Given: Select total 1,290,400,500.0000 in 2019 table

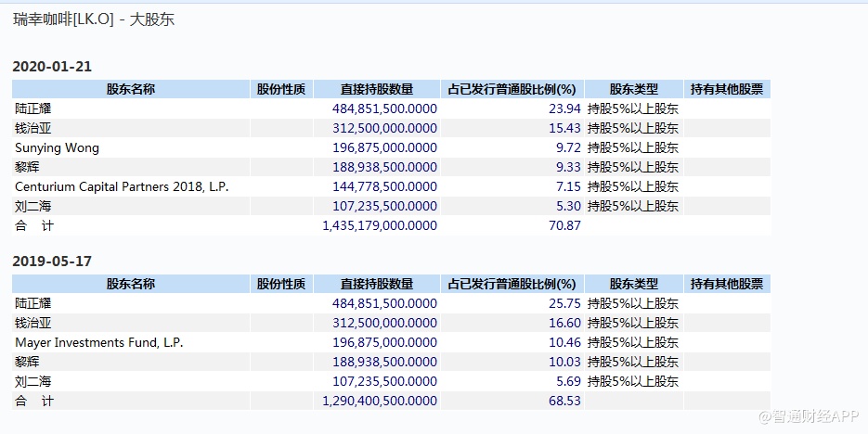Looking at the screenshot, I should coord(380,401).
